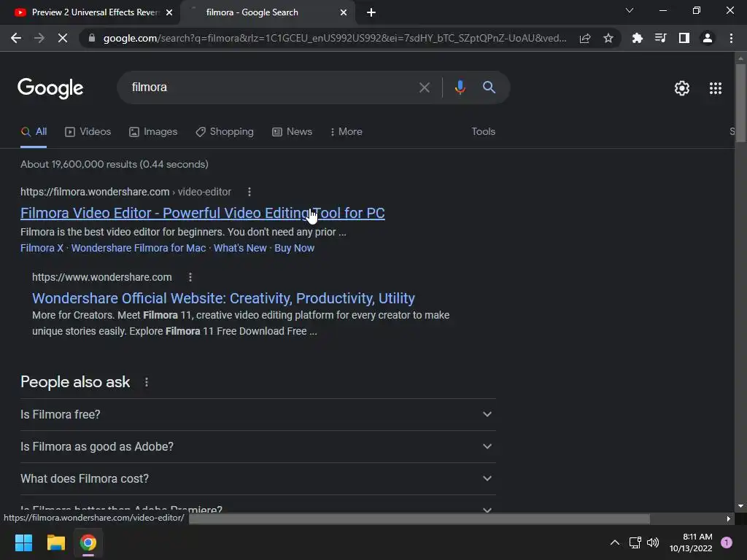Open search Tools

(483, 131)
